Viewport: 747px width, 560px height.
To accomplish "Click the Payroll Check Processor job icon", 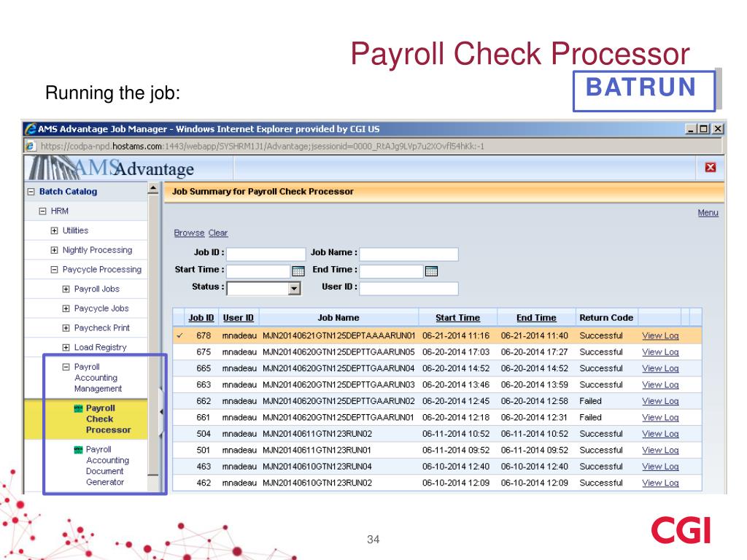I will [x=79, y=408].
